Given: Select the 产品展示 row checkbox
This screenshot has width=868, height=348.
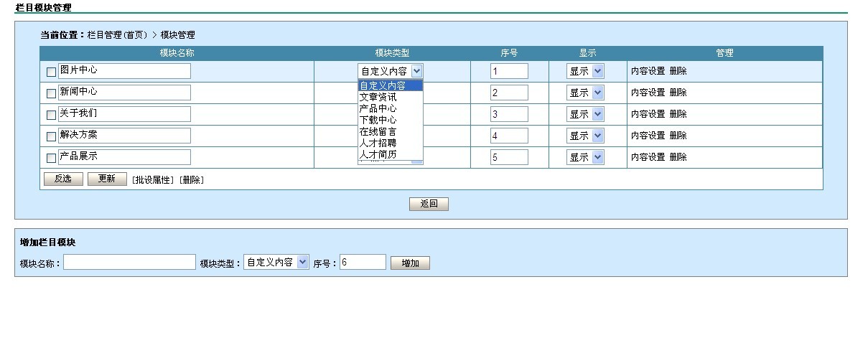Looking at the screenshot, I should coord(51,158).
